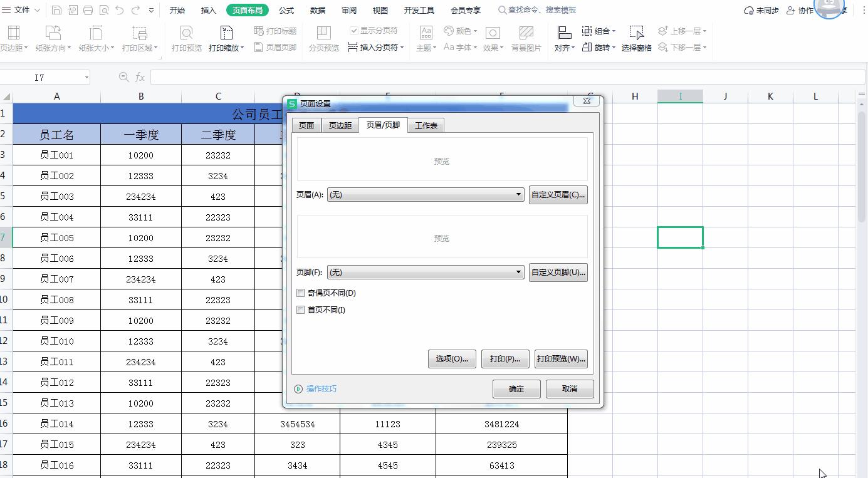
Task: Toggle the 显示分页符 option
Action: (x=353, y=29)
